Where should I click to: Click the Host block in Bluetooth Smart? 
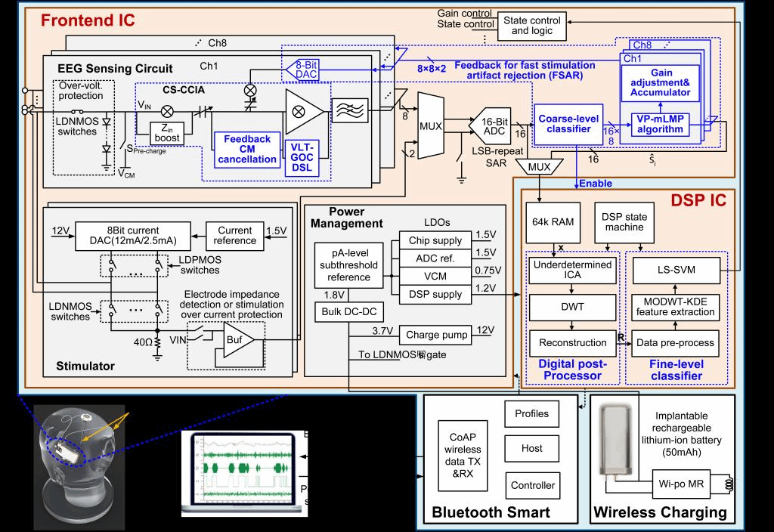(x=531, y=449)
